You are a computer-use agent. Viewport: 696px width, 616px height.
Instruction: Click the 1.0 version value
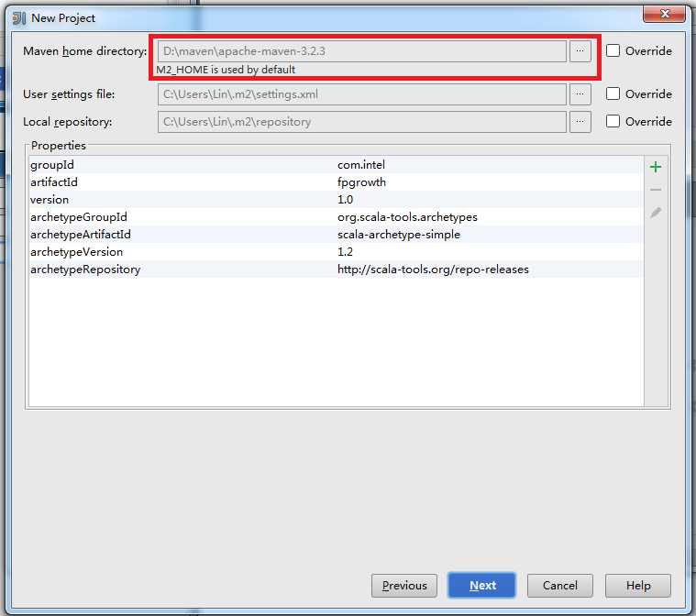345,200
